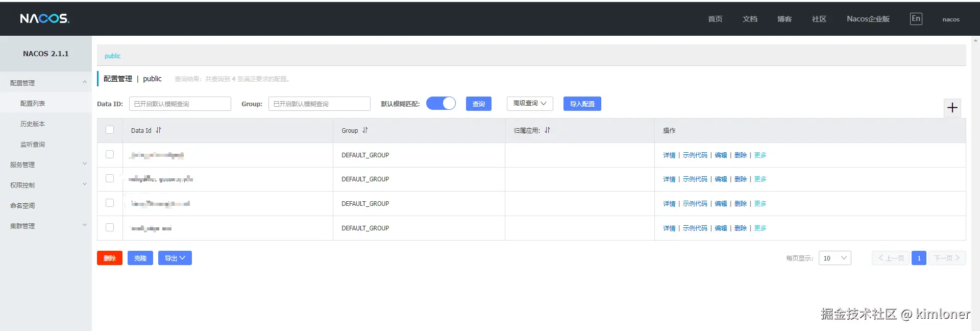Click the red 删除 button
The width and height of the screenshot is (980, 331).
click(x=110, y=258)
